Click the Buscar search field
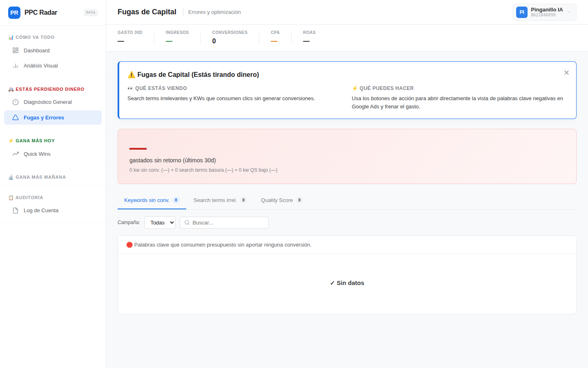588x368 pixels. pyautogui.click(x=224, y=222)
